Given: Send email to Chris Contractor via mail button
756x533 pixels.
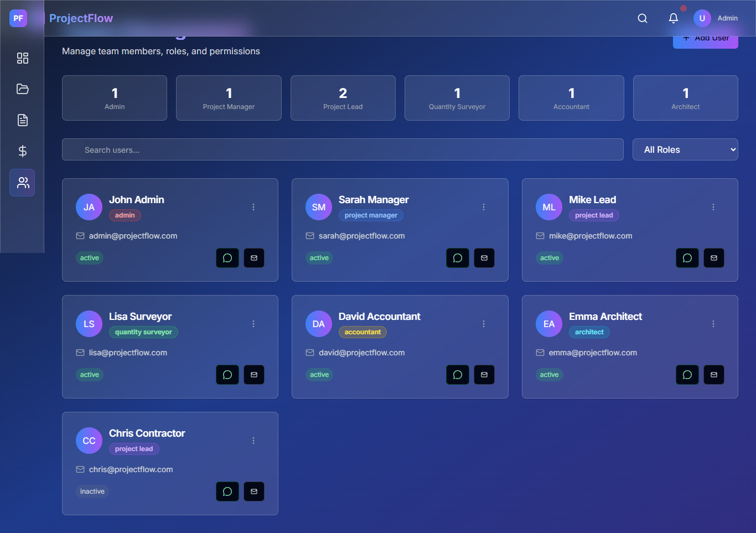Looking at the screenshot, I should (x=254, y=491).
